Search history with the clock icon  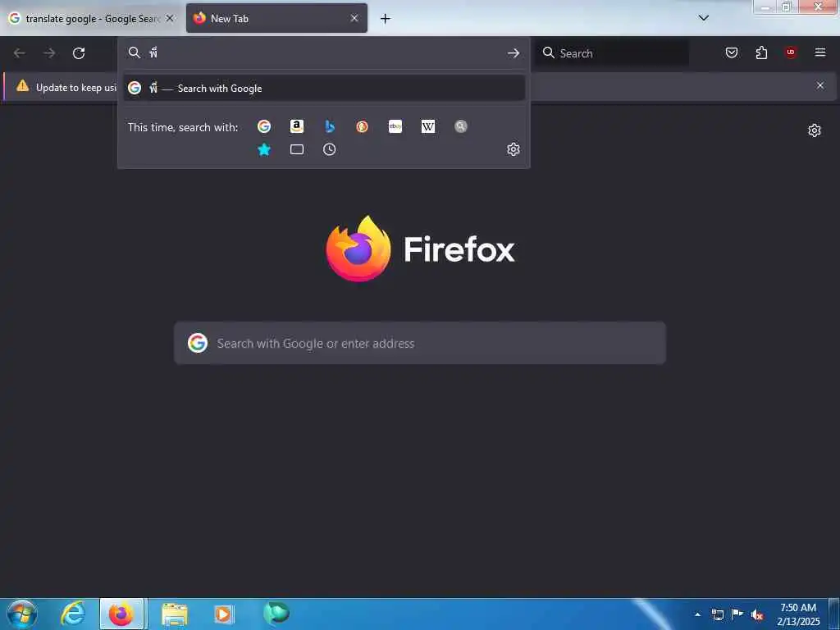click(x=330, y=149)
